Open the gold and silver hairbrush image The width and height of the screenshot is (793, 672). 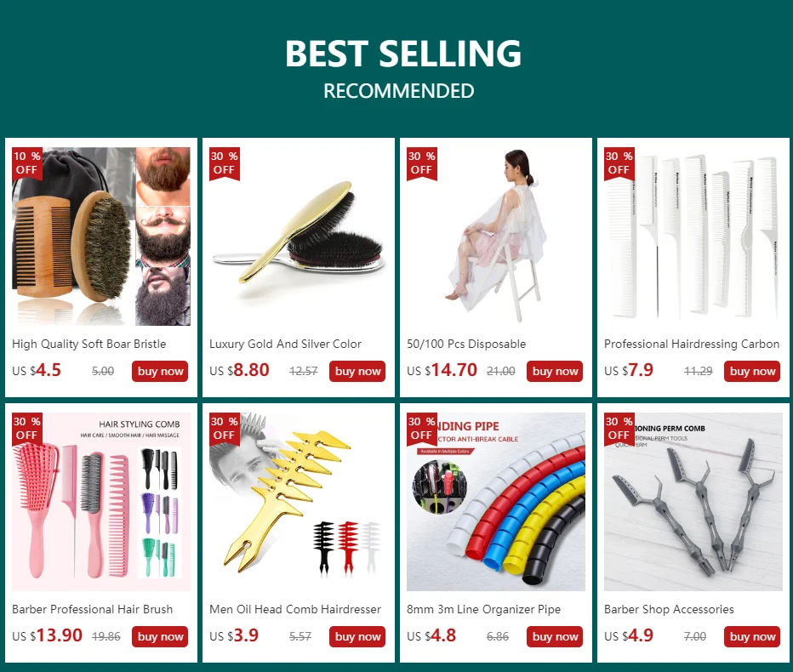click(x=299, y=236)
